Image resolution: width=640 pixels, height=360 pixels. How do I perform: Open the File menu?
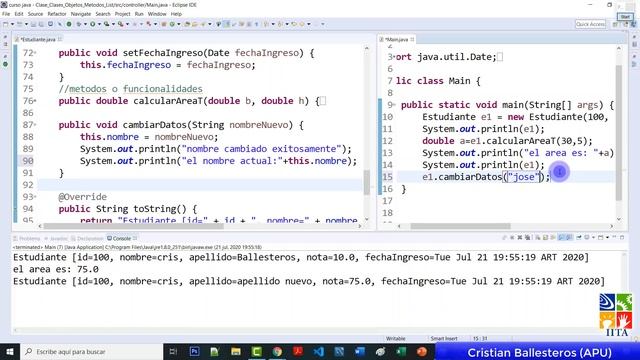[6, 14]
